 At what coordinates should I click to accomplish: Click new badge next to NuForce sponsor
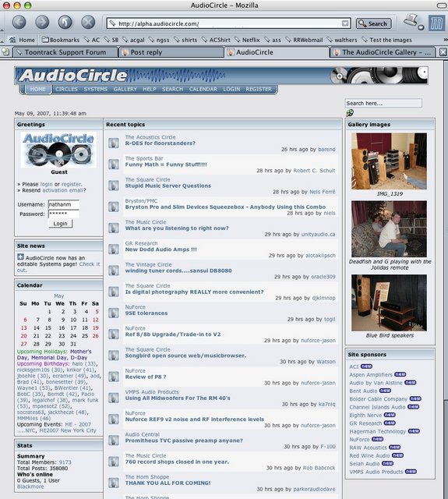(x=377, y=439)
